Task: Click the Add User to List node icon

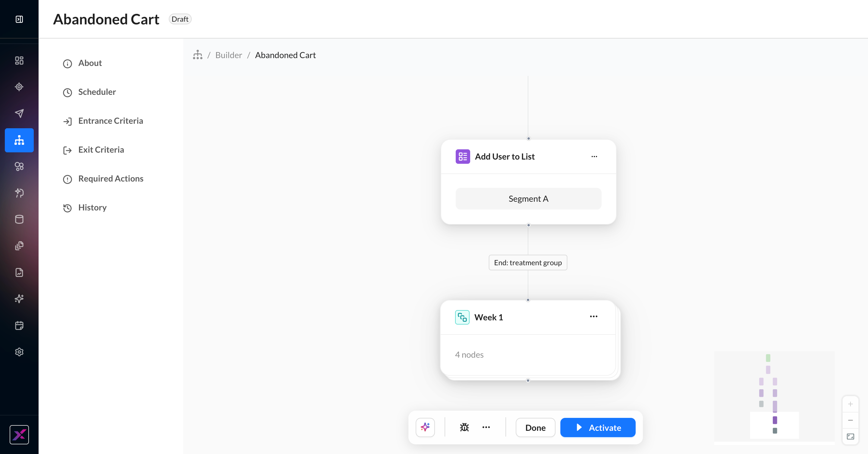Action: pyautogui.click(x=463, y=157)
